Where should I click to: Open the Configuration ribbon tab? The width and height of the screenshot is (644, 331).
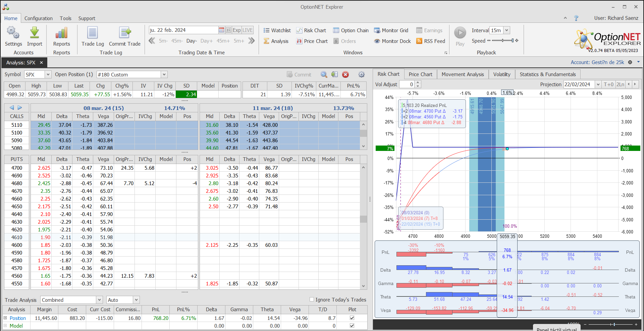[38, 18]
